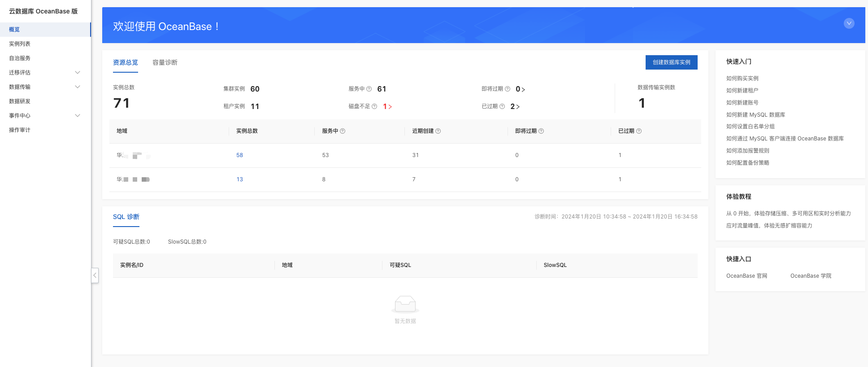The image size is (868, 367).
Task: Click the 可疑SQL总数:0 label
Action: 131,242
